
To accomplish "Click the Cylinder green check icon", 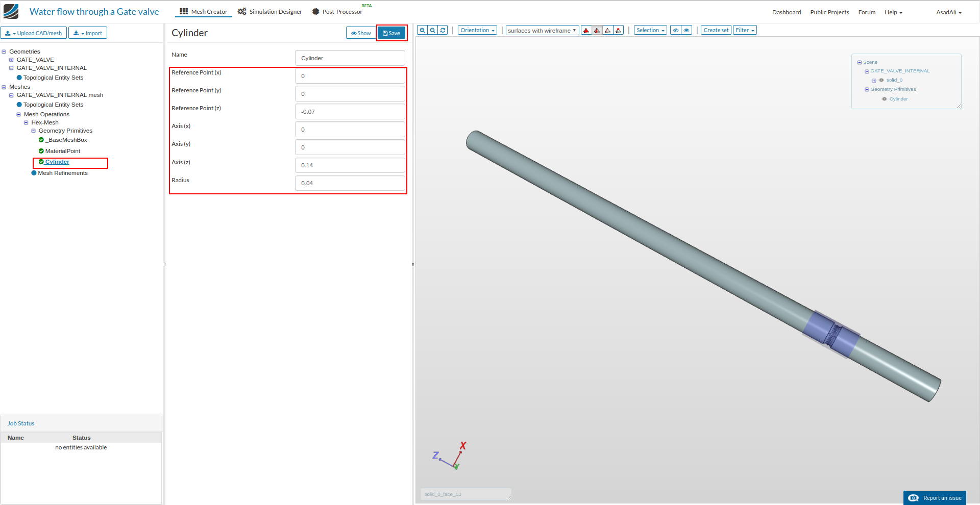I will coord(41,162).
